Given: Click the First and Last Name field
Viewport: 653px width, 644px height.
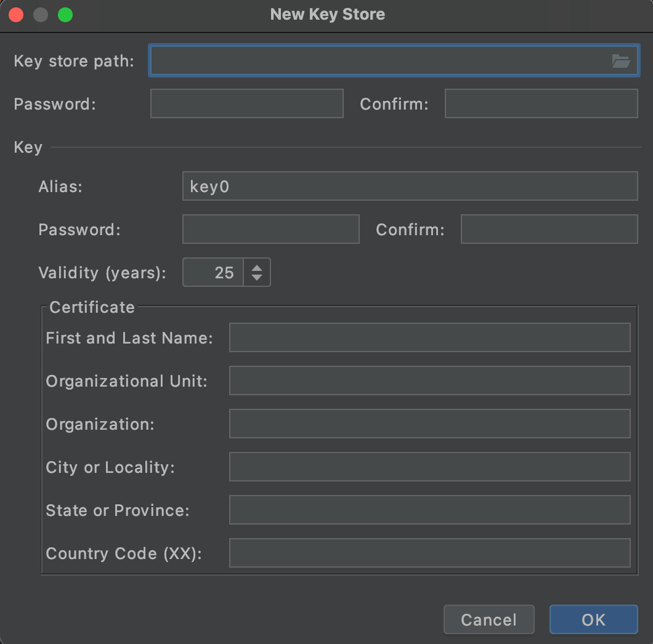Looking at the screenshot, I should (429, 338).
